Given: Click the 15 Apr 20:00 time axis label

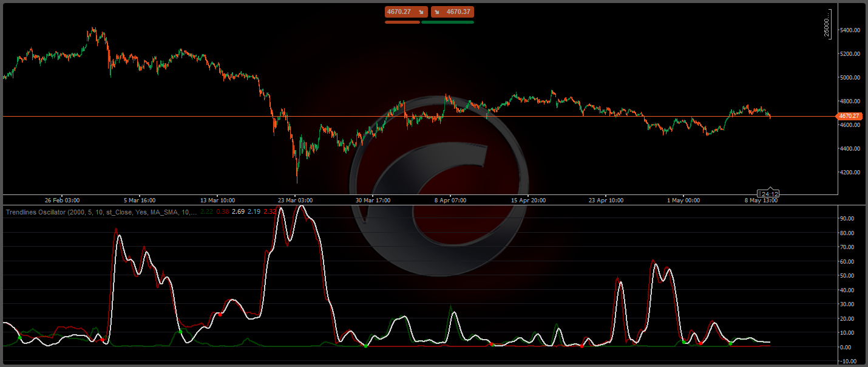Looking at the screenshot, I should coord(529,200).
